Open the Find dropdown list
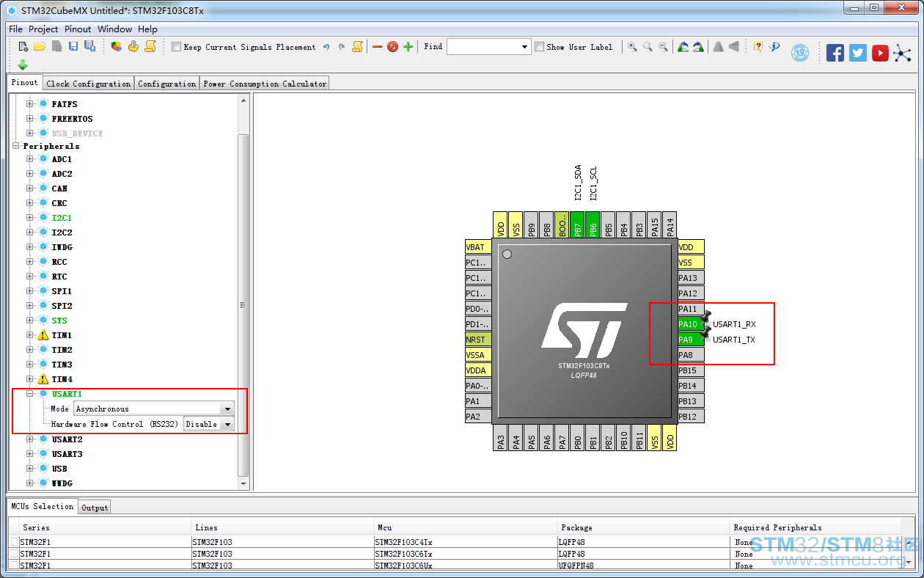The height and width of the screenshot is (578, 924). pos(524,47)
